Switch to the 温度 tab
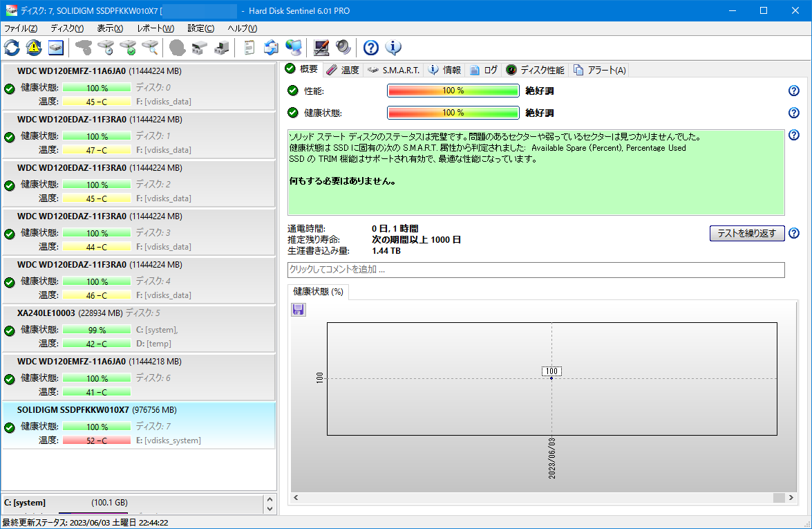812x529 pixels. 343,70
